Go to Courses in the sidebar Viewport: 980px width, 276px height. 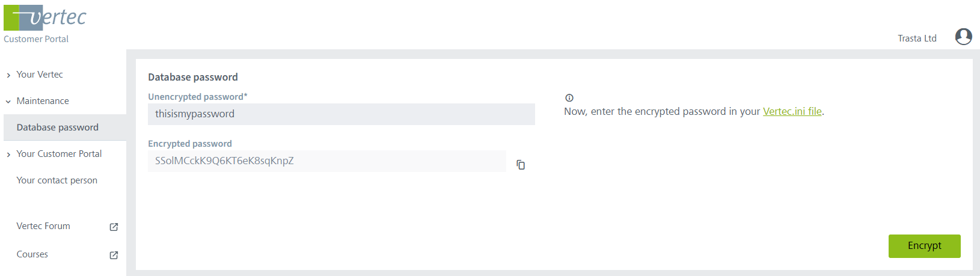pyautogui.click(x=32, y=254)
